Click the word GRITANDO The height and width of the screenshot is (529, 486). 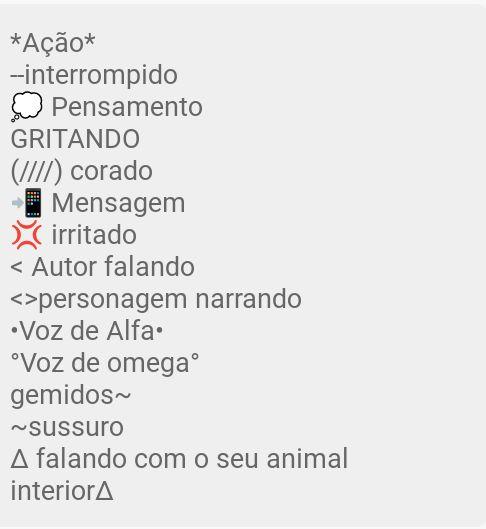[75, 139]
